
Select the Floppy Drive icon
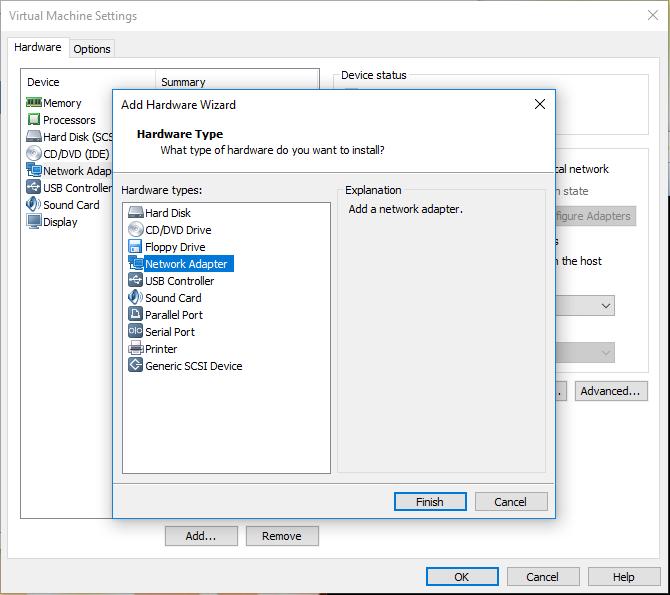coord(135,247)
